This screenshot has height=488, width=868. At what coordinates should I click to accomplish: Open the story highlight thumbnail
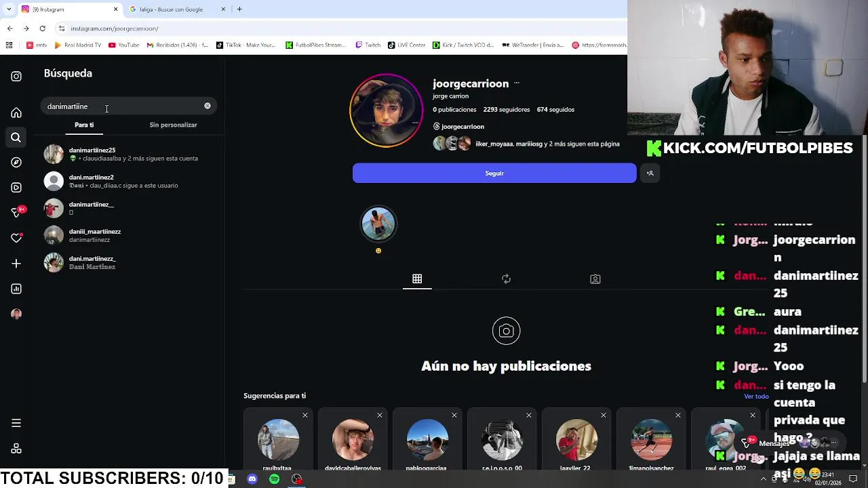click(x=378, y=224)
